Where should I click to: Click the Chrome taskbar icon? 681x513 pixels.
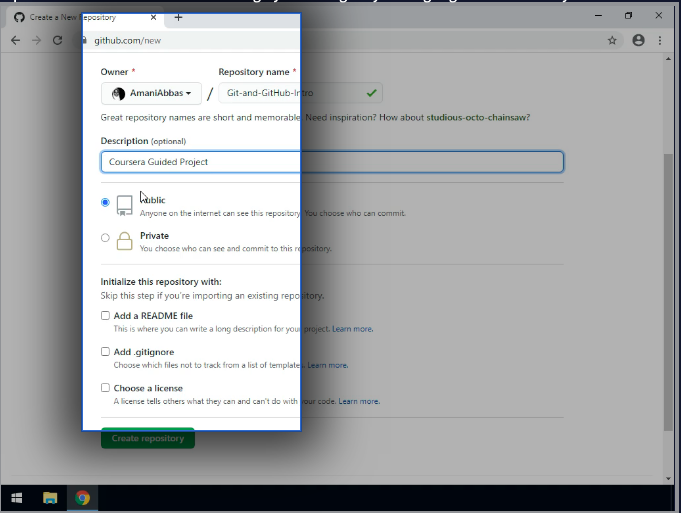pos(82,498)
